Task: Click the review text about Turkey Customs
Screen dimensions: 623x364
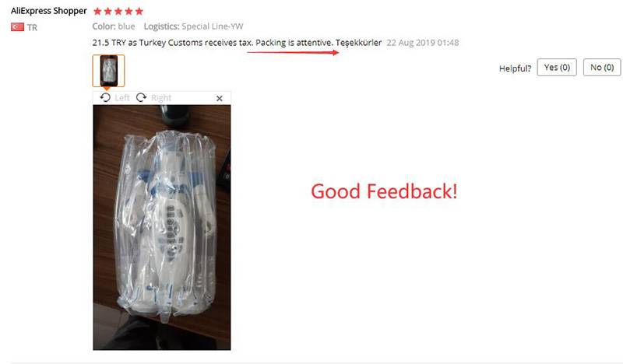Action: pyautogui.click(x=237, y=43)
